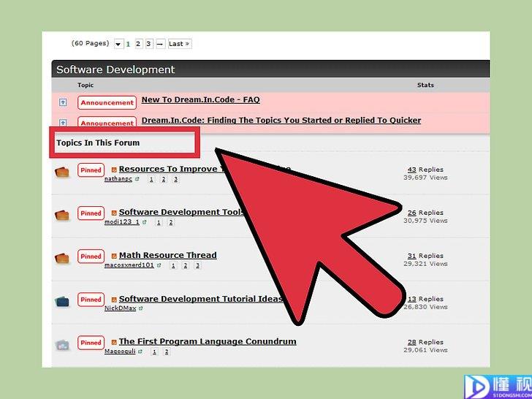Click the (60 Pages) label
The height and width of the screenshot is (399, 532).
pos(91,43)
